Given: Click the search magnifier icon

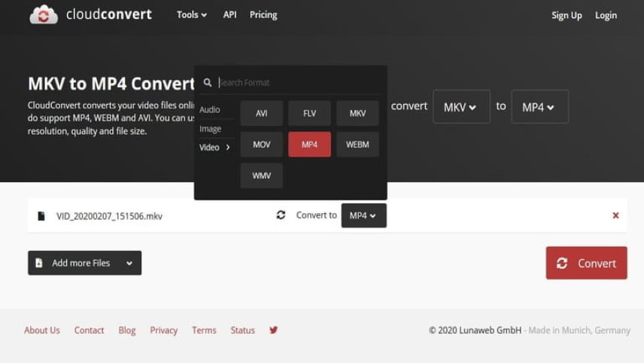Looking at the screenshot, I should click(x=208, y=83).
